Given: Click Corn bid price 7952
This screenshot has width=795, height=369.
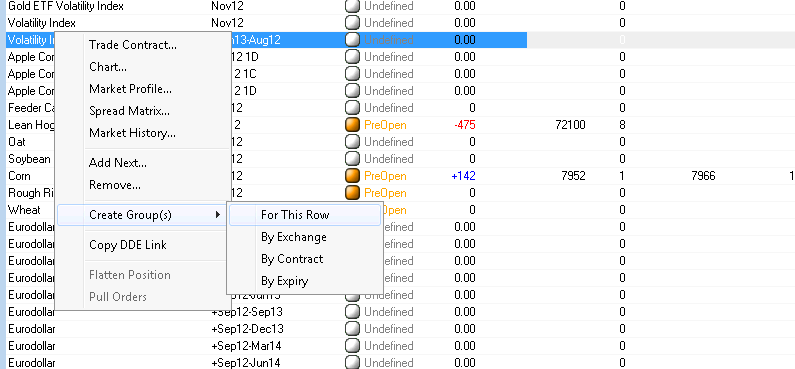Looking at the screenshot, I should (573, 176).
